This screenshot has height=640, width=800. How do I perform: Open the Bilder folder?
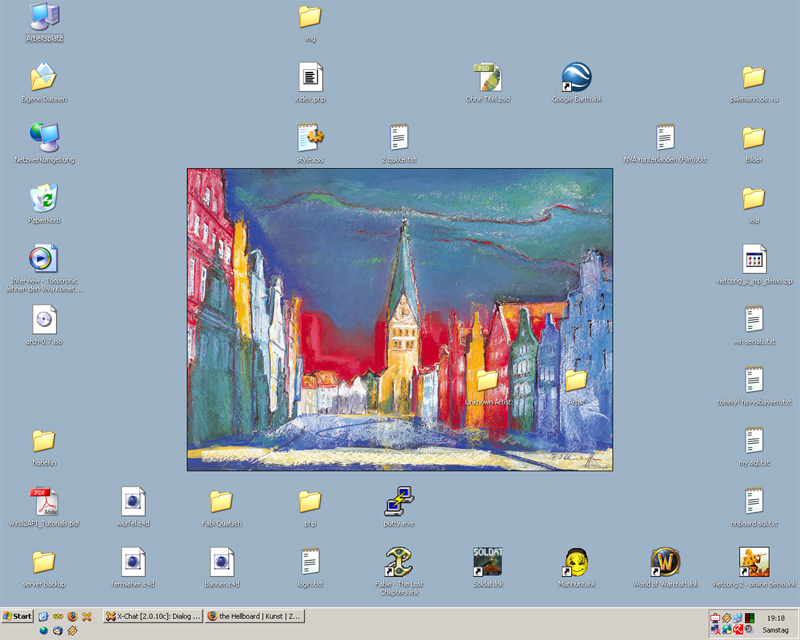[754, 138]
